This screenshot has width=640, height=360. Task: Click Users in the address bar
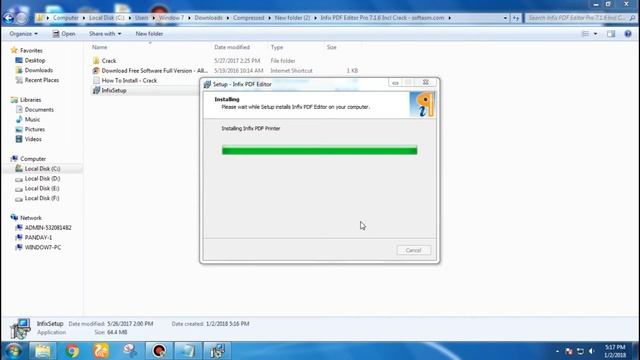pyautogui.click(x=142, y=18)
